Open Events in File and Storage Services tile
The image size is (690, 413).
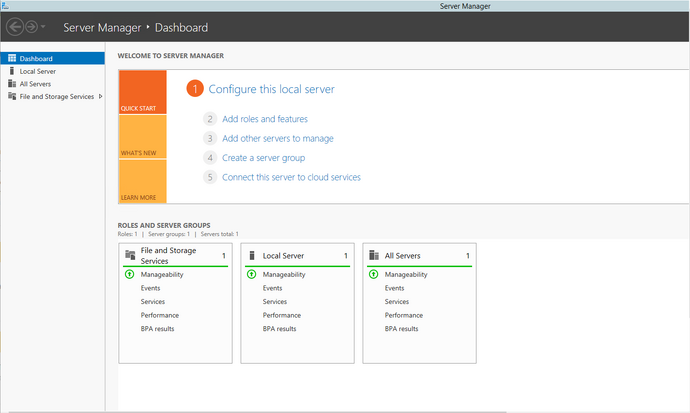tap(150, 288)
